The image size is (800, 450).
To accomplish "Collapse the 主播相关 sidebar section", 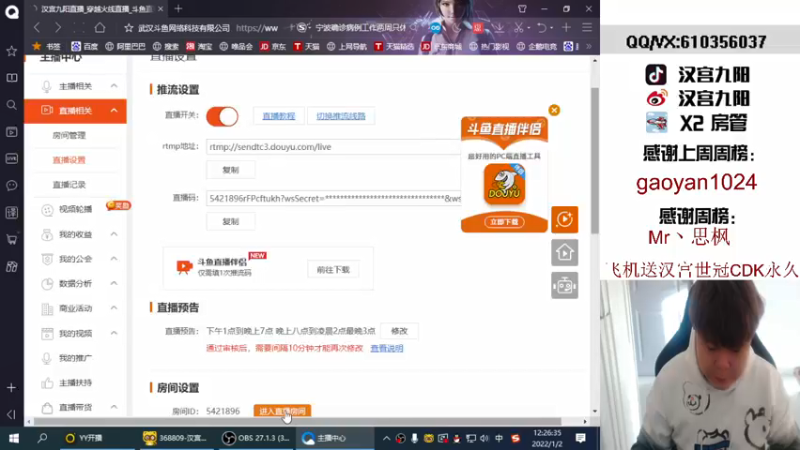I will tap(114, 86).
